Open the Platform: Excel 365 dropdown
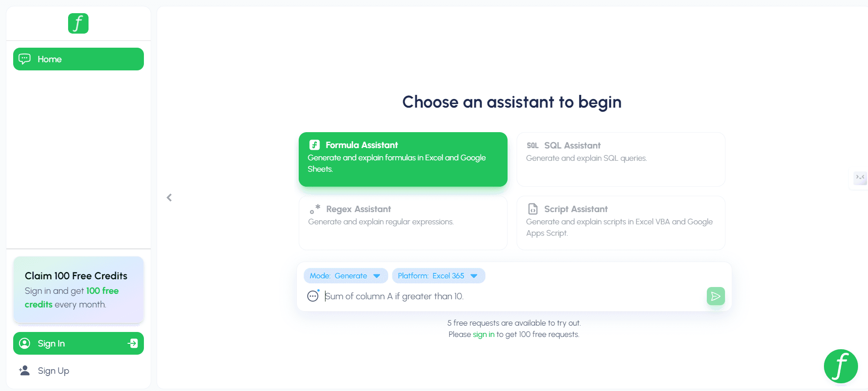Screen dimensions: 868x391 [x=439, y=276]
